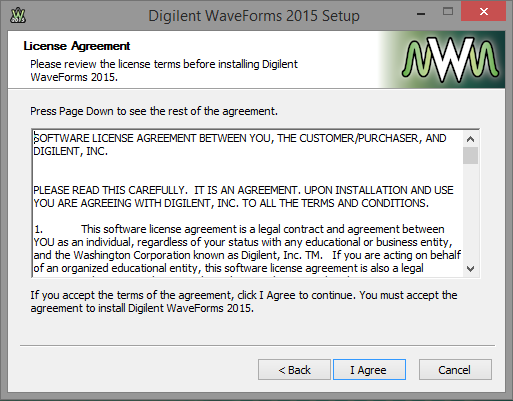
Task: Click the 'Digilent WaveForms 2015 Setup' title text
Action: click(254, 16)
